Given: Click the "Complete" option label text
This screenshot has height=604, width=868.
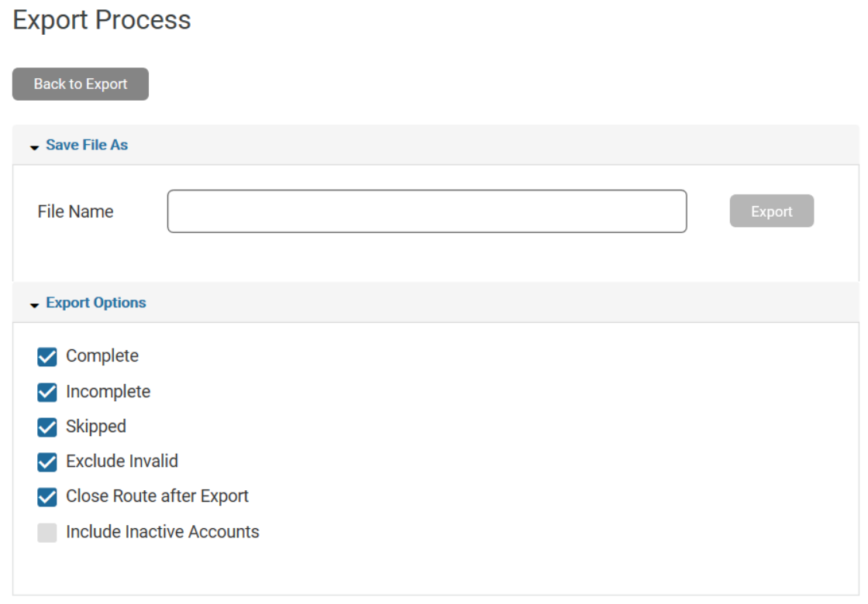Looking at the screenshot, I should pos(102,356).
